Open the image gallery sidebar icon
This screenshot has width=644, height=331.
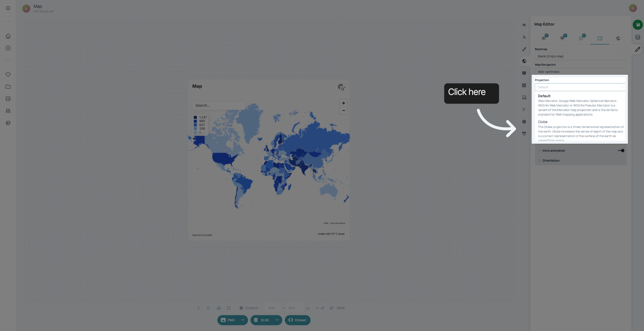[x=8, y=99]
